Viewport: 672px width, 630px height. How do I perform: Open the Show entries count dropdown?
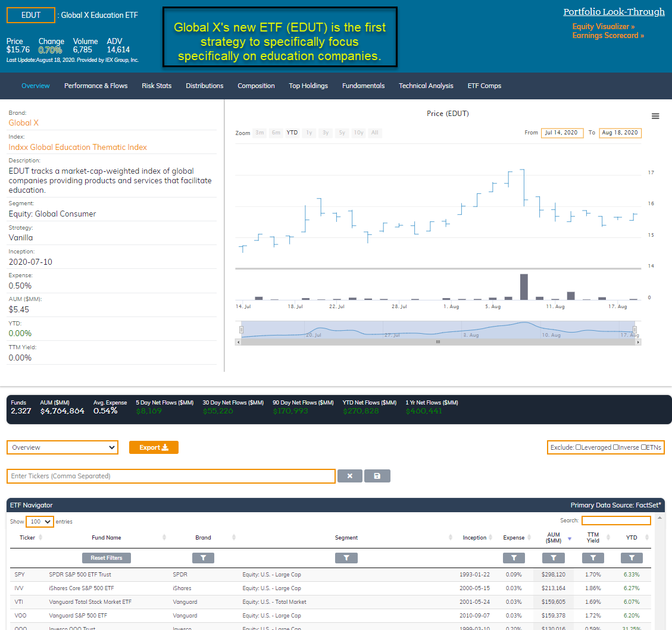pyautogui.click(x=40, y=522)
